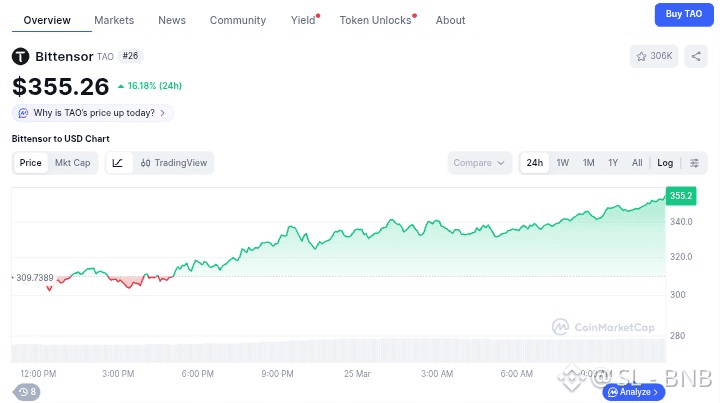
Task: Select the All time range
Action: point(637,163)
